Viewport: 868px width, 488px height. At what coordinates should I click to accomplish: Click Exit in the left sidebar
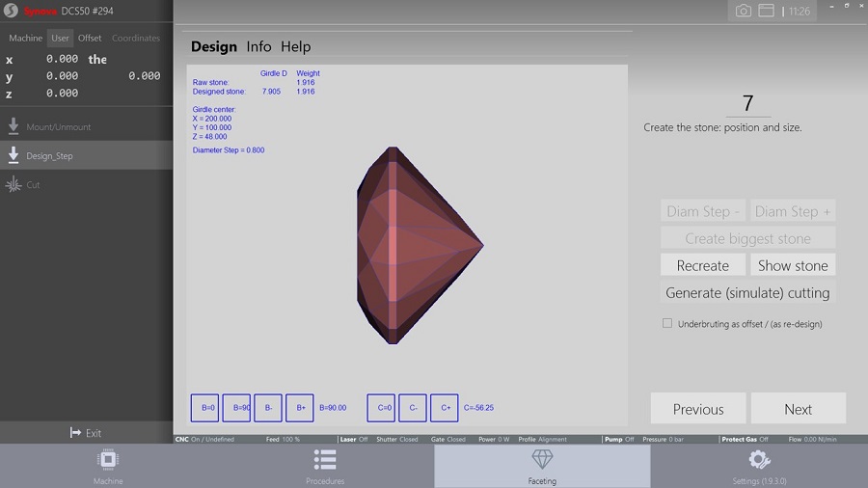click(86, 433)
